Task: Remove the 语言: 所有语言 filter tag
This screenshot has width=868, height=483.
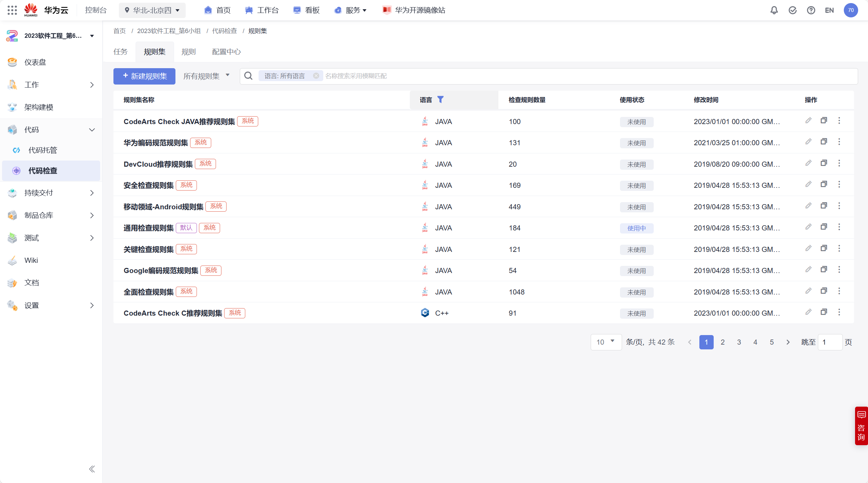Action: (x=316, y=76)
